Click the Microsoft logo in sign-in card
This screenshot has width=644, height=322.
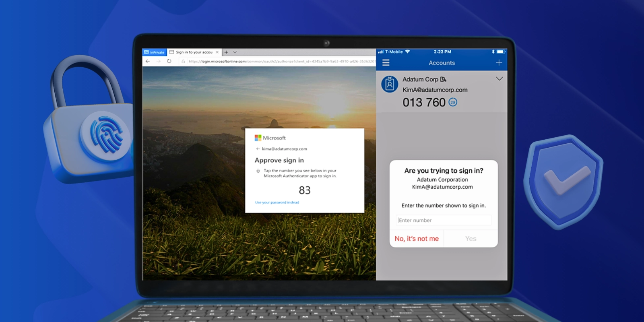[258, 138]
